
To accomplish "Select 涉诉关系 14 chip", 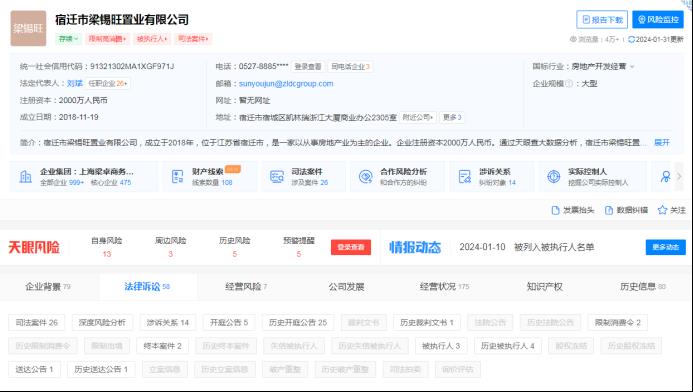I will coord(168,323).
